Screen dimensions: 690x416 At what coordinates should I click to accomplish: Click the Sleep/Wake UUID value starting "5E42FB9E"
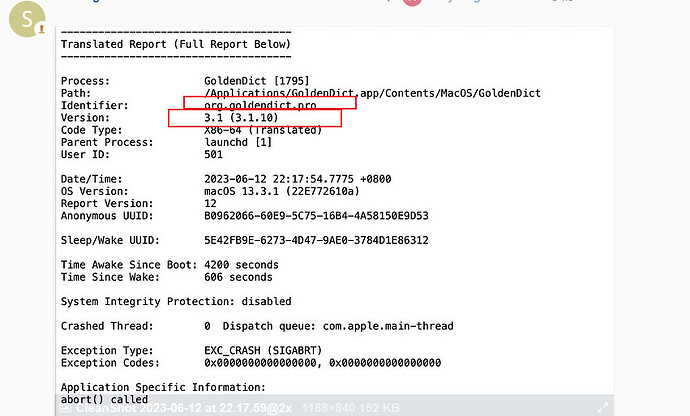(316, 240)
